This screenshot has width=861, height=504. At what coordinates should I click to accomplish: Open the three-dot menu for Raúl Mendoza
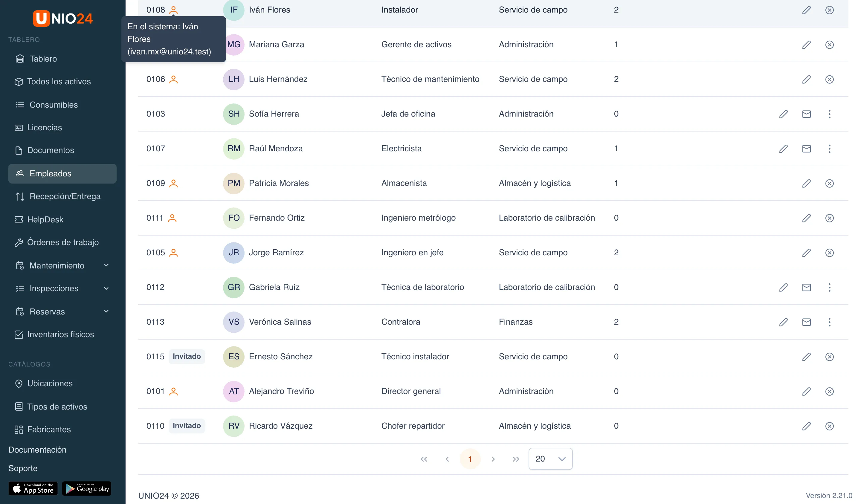click(x=829, y=149)
